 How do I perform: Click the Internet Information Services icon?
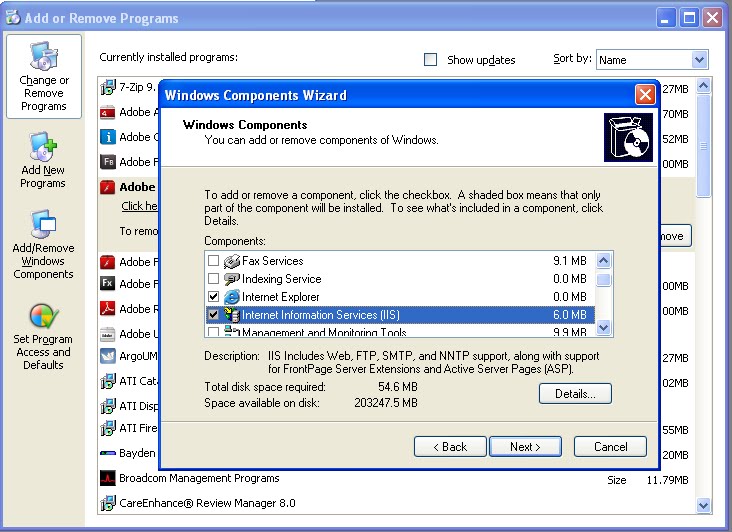click(x=232, y=315)
